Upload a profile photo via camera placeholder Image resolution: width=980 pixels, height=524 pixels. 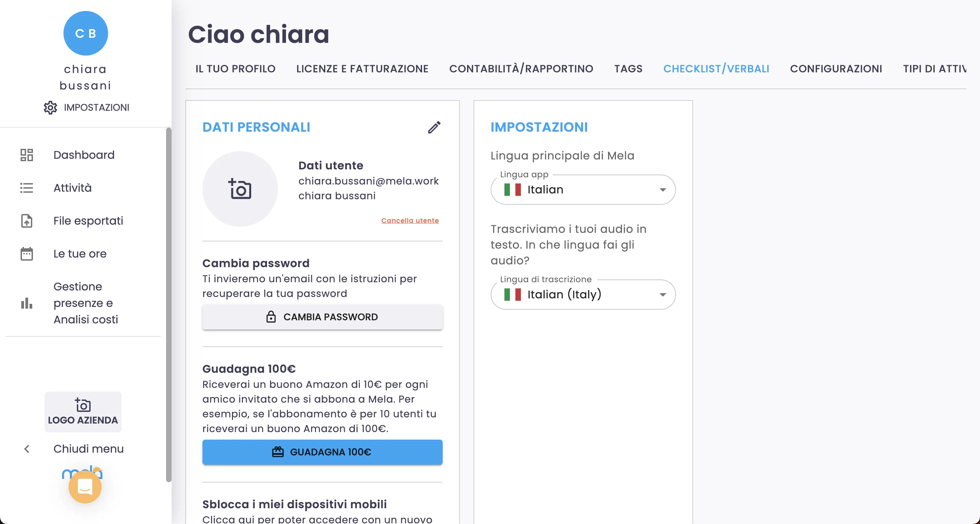click(240, 189)
